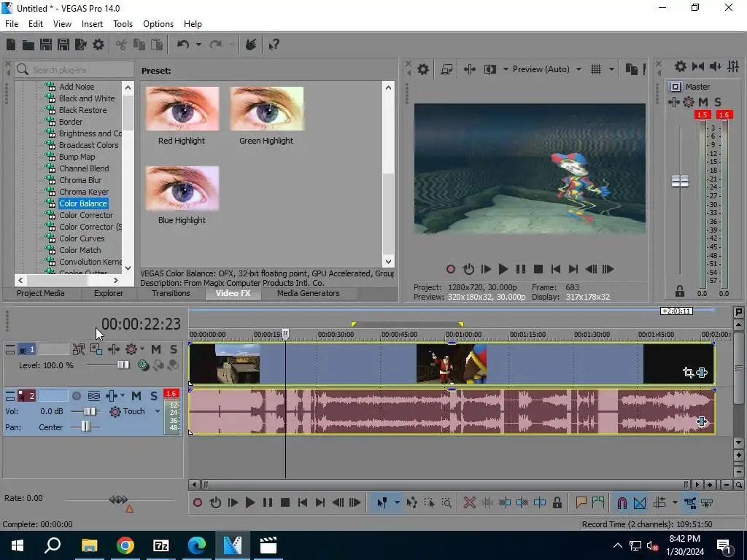Click the Lock event icon
The width and height of the screenshot is (747, 560).
(557, 502)
